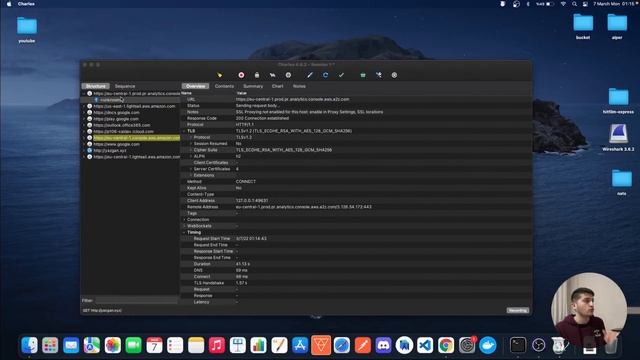Open Finder from the Dock
The image size is (640, 360).
[x=29, y=345]
